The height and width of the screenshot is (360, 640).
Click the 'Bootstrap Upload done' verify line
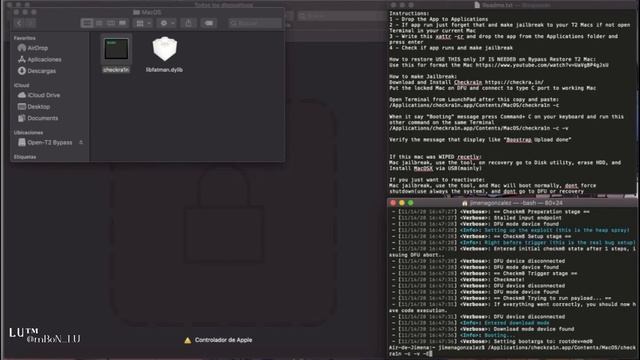click(x=480, y=140)
